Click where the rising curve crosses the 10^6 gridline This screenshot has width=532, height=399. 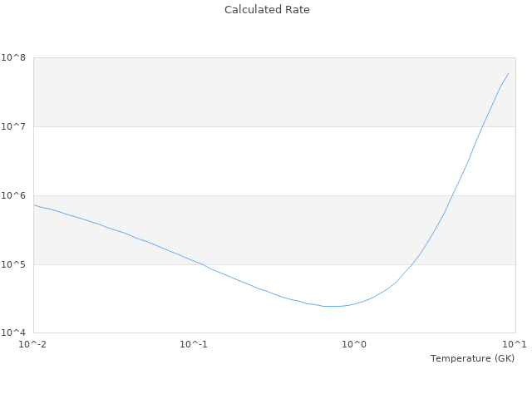tap(452, 195)
